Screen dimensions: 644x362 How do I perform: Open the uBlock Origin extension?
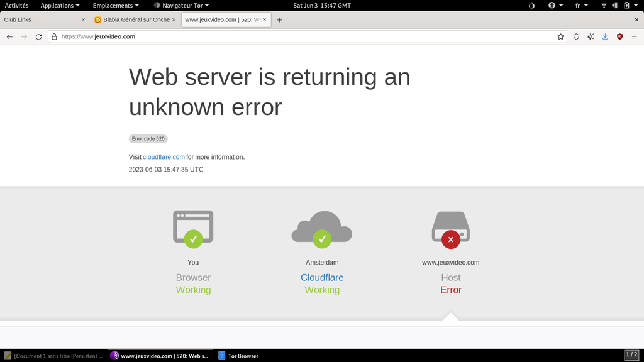pos(619,36)
